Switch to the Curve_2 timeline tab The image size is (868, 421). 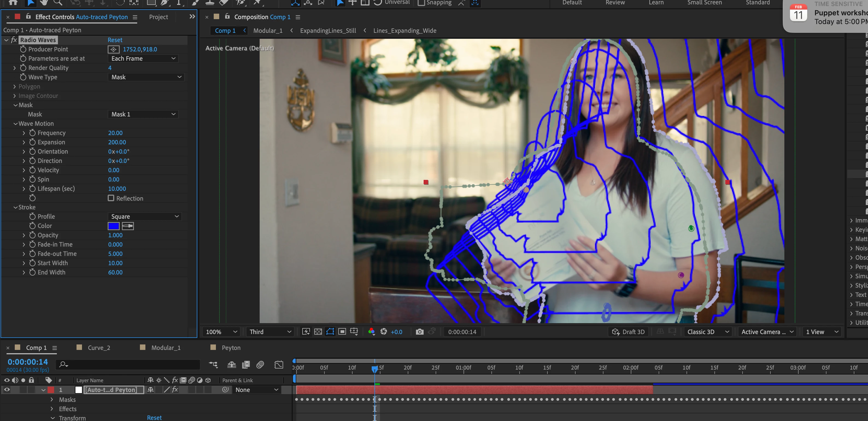tap(98, 347)
